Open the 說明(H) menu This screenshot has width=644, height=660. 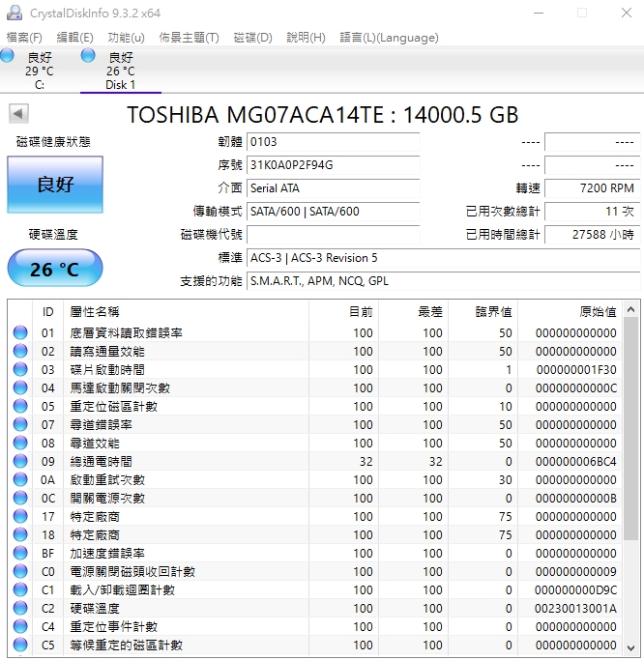(x=306, y=38)
